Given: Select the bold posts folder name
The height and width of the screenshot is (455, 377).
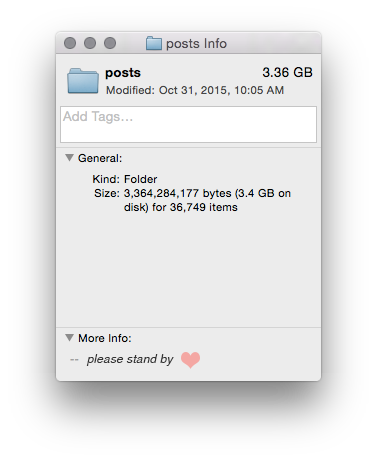Looking at the screenshot, I should 123,73.
